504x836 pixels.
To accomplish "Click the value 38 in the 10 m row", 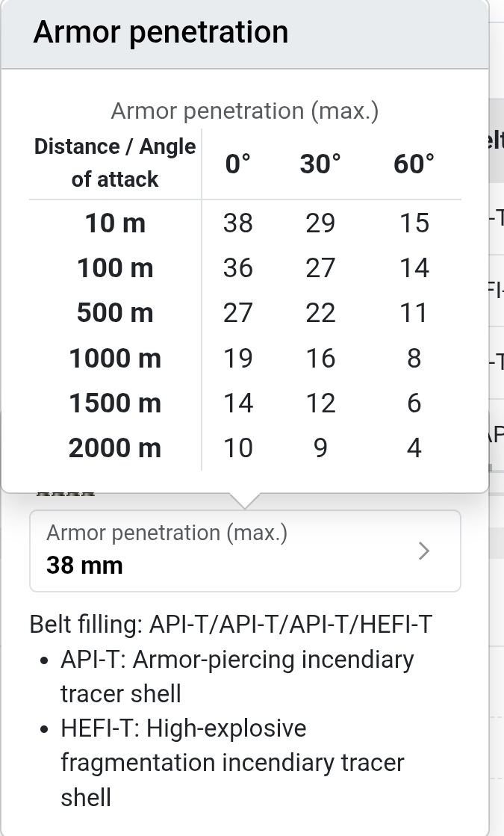I will 238,223.
